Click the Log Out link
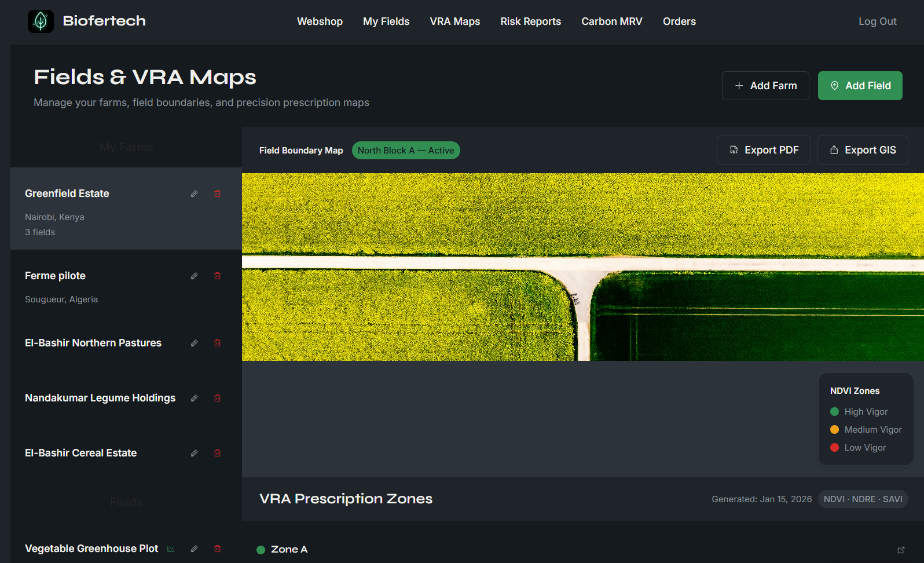This screenshot has width=924, height=563. (877, 21)
